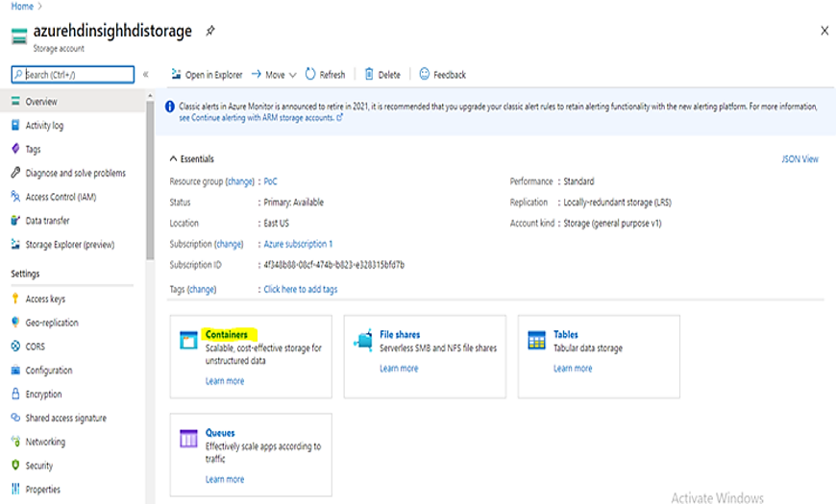836x504 pixels.
Task: Click the File shares tile icon
Action: pos(363,340)
